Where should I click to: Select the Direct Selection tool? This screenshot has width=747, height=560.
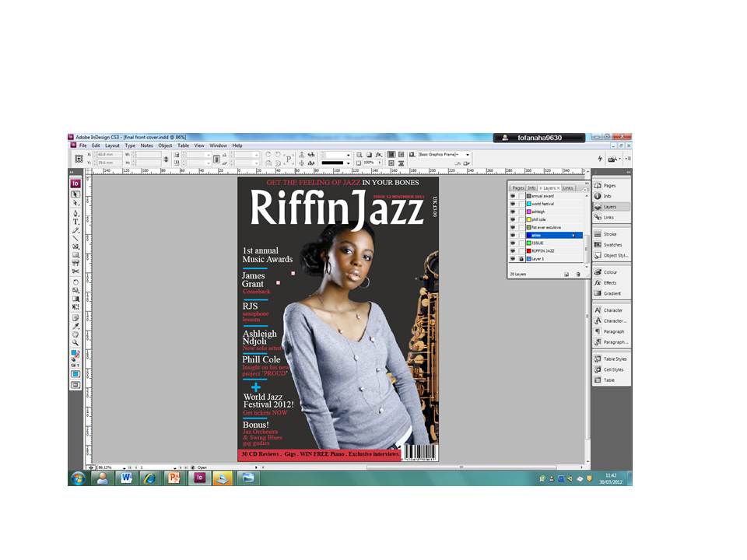[x=75, y=203]
